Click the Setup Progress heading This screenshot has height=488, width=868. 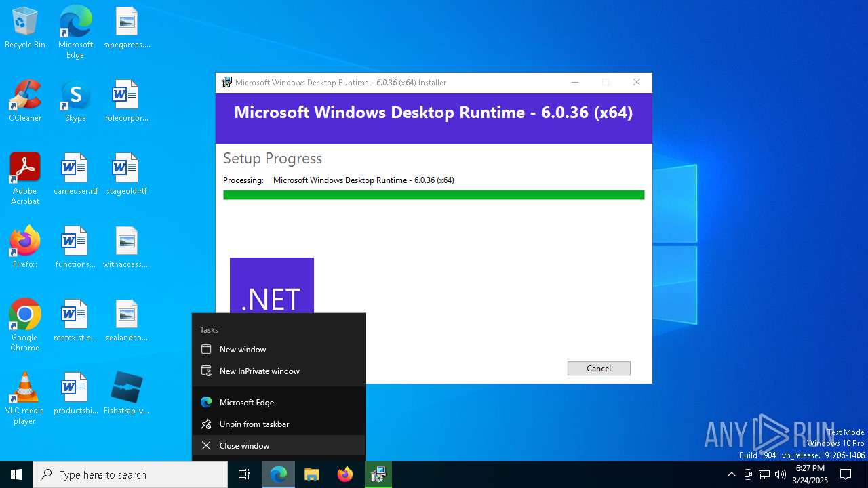[x=273, y=159]
